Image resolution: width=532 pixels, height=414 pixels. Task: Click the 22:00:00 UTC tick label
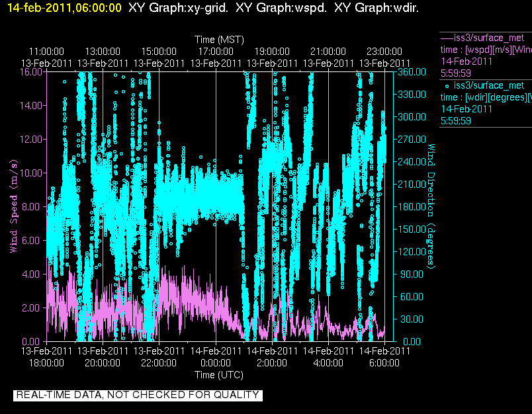click(x=159, y=363)
